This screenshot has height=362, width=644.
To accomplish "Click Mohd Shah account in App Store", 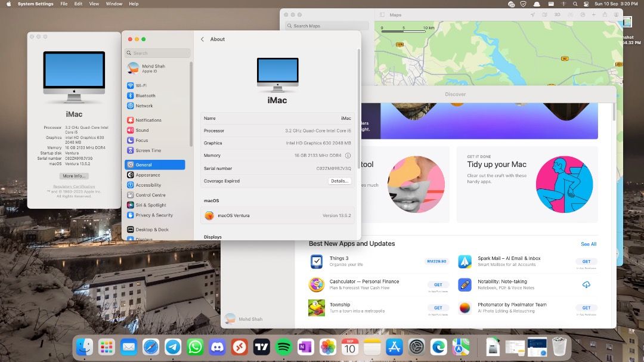I will [244, 319].
